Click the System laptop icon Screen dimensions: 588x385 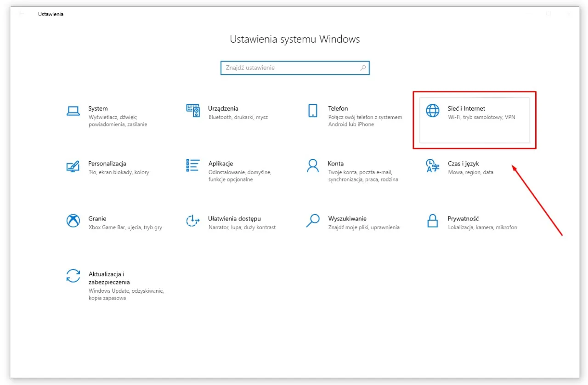(x=73, y=111)
